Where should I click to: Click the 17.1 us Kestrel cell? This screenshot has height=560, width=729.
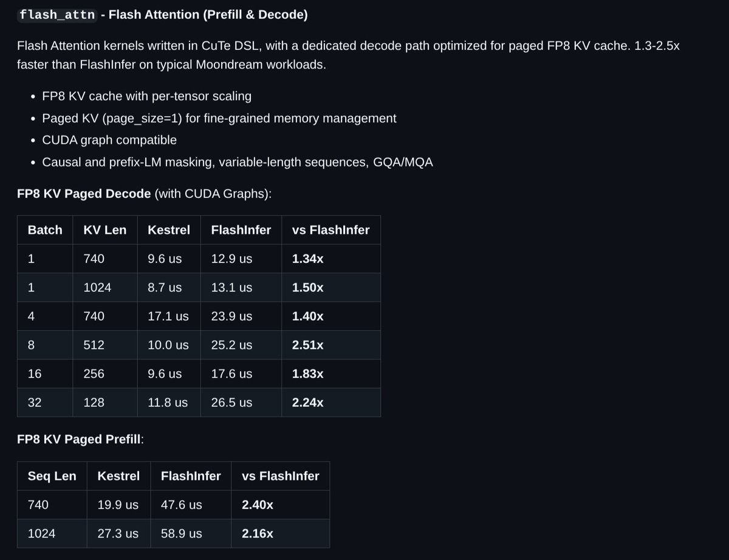click(x=168, y=316)
